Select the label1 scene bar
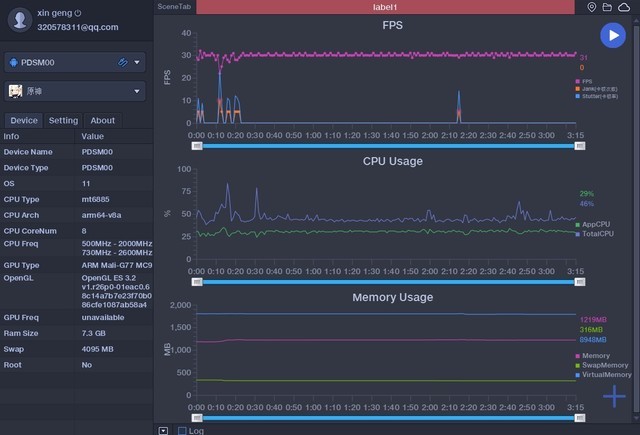Image resolution: width=640 pixels, height=435 pixels. point(385,7)
